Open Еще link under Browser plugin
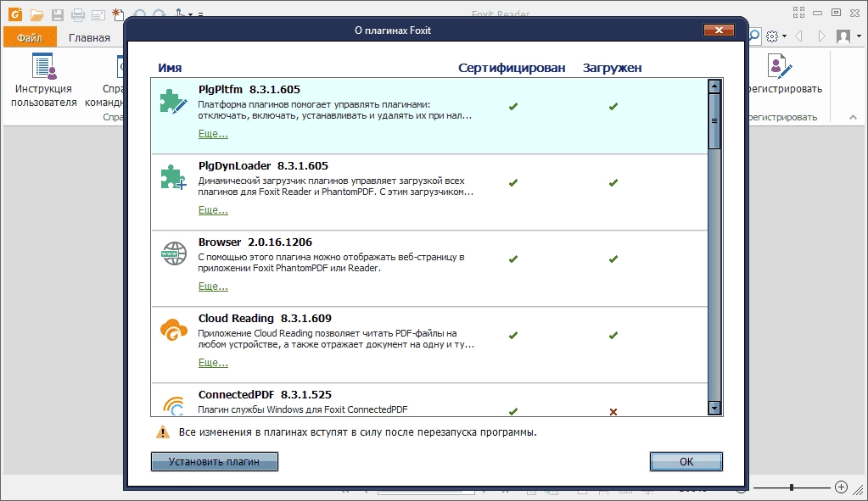Image resolution: width=868 pixels, height=501 pixels. [x=213, y=287]
